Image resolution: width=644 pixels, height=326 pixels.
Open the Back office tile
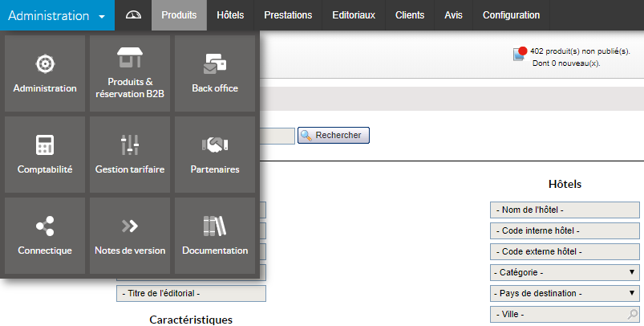click(215, 74)
